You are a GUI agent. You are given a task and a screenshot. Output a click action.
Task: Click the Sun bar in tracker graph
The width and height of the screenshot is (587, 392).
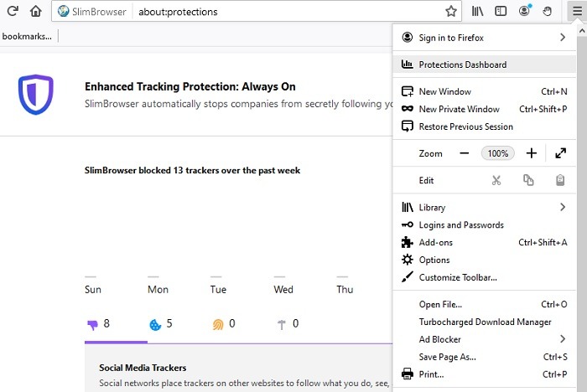[91, 276]
